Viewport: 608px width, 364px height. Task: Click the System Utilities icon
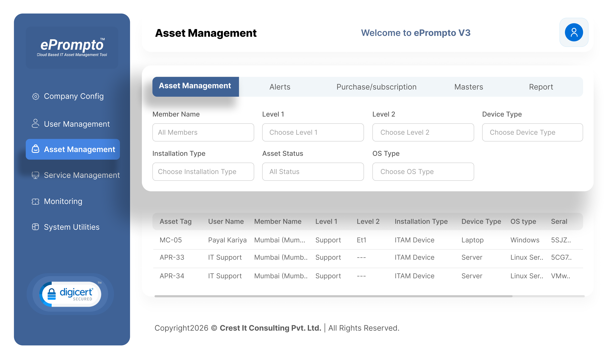pyautogui.click(x=36, y=227)
